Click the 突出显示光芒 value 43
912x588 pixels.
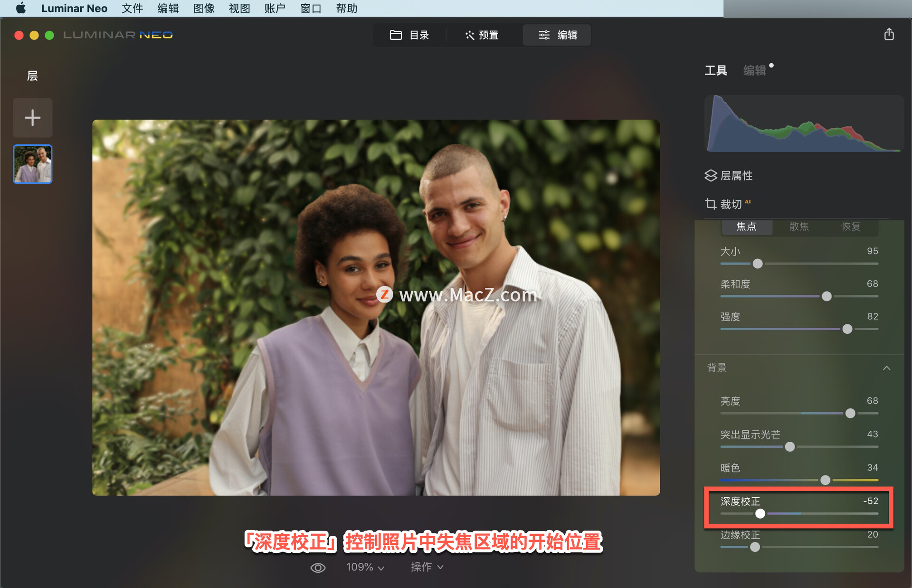pyautogui.click(x=872, y=434)
